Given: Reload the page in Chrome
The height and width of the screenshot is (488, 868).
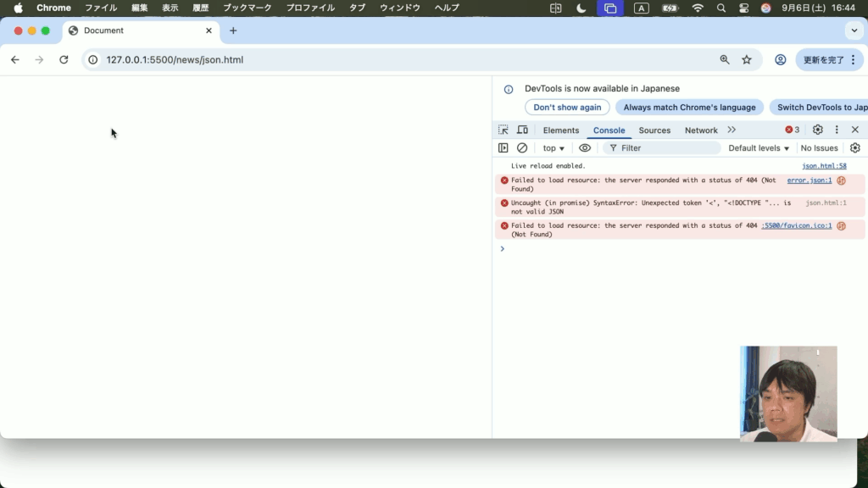Looking at the screenshot, I should (64, 60).
